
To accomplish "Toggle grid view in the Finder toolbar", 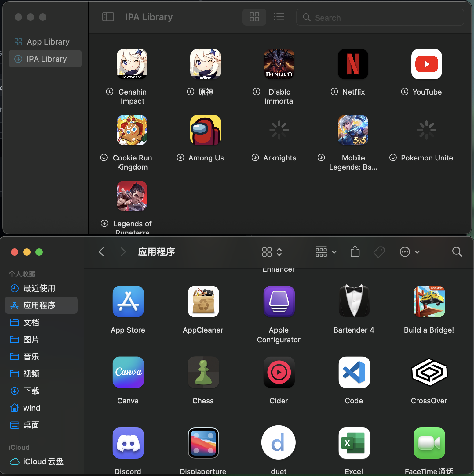I will [x=266, y=252].
